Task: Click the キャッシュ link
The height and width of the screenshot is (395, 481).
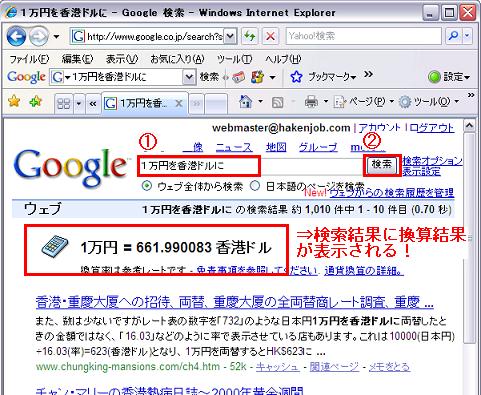Action: click(x=278, y=367)
